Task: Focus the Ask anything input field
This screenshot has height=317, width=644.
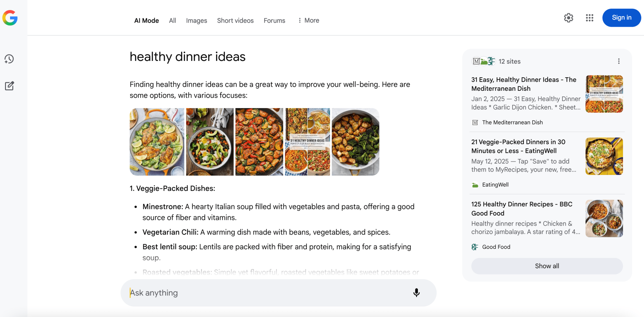Action: pyautogui.click(x=267, y=293)
